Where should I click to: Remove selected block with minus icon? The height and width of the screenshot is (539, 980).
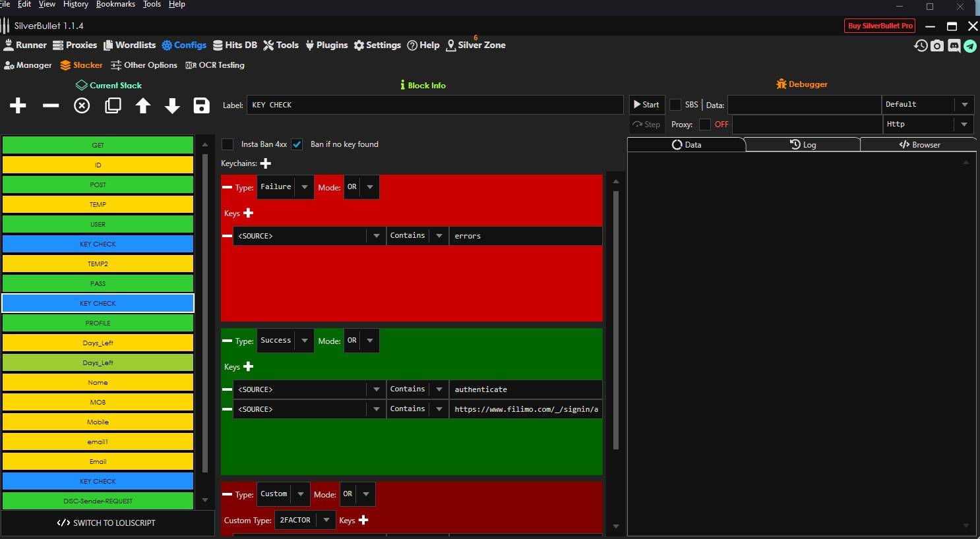click(x=51, y=105)
